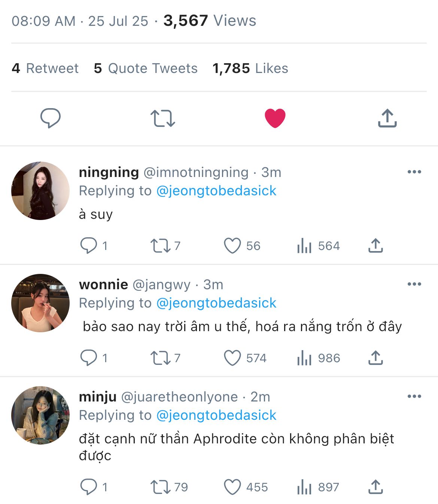Open more options on wonnie's reply
This screenshot has width=438, height=504.
click(x=414, y=284)
